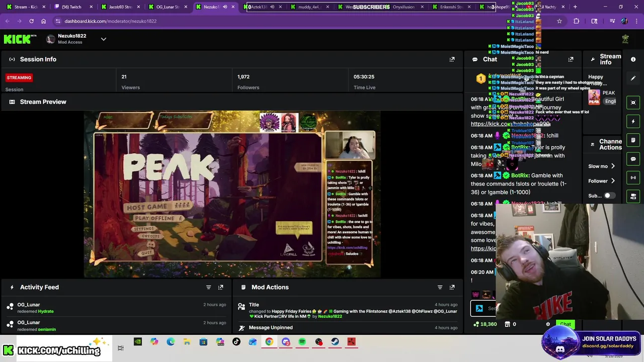The image size is (644, 362).
Task: Click the Activity Feed lightning header icon
Action: [x=12, y=287]
